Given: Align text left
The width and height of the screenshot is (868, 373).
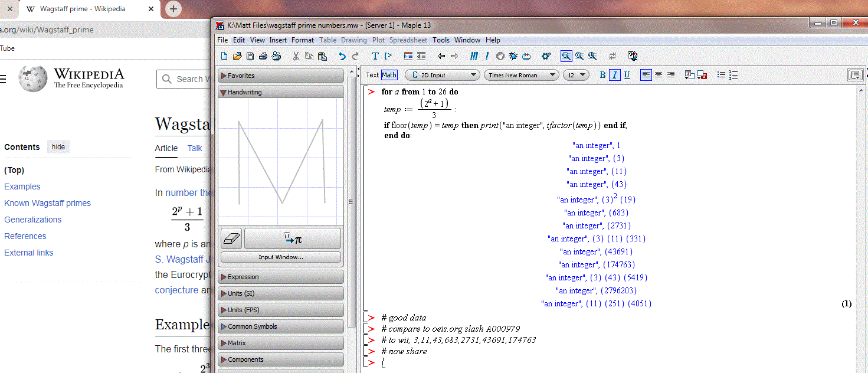Looking at the screenshot, I should click(646, 75).
